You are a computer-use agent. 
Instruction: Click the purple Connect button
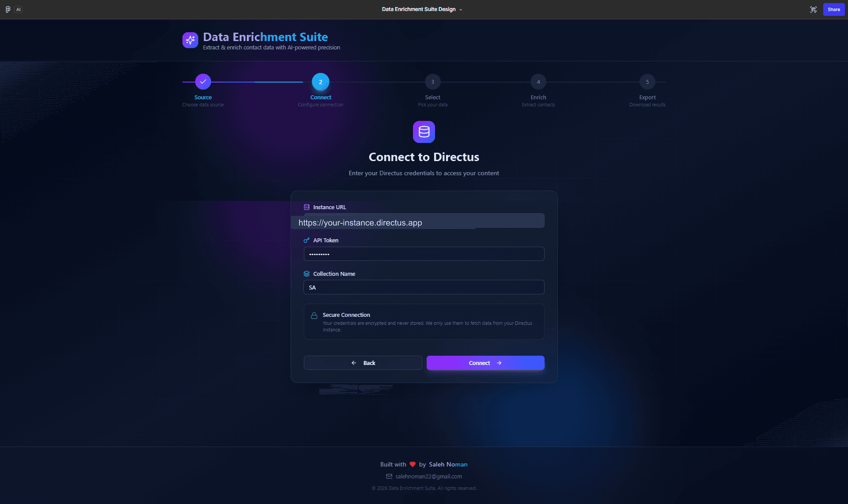click(x=485, y=363)
